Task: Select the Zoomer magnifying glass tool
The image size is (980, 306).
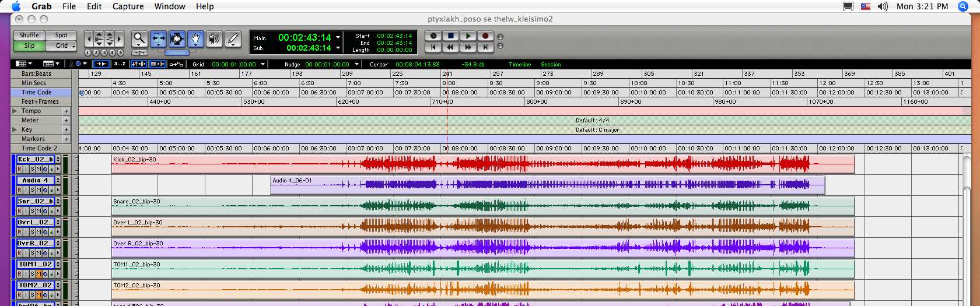Action: pos(139,39)
